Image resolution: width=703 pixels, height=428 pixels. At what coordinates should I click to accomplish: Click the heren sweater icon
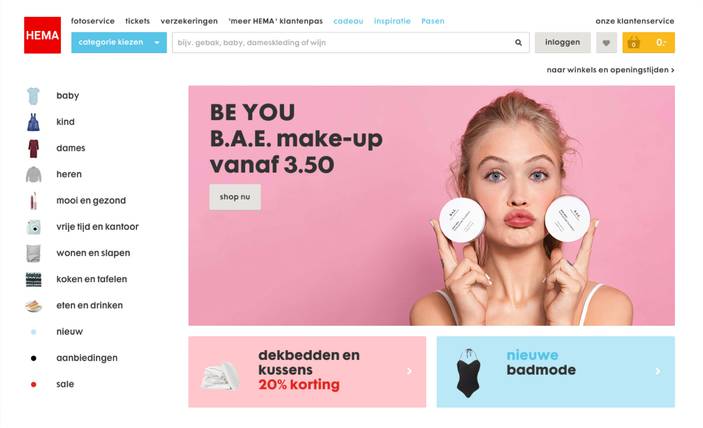(x=34, y=175)
